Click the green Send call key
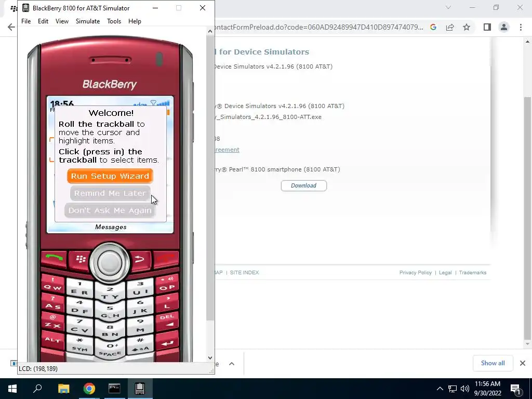The height and width of the screenshot is (399, 532). click(54, 259)
